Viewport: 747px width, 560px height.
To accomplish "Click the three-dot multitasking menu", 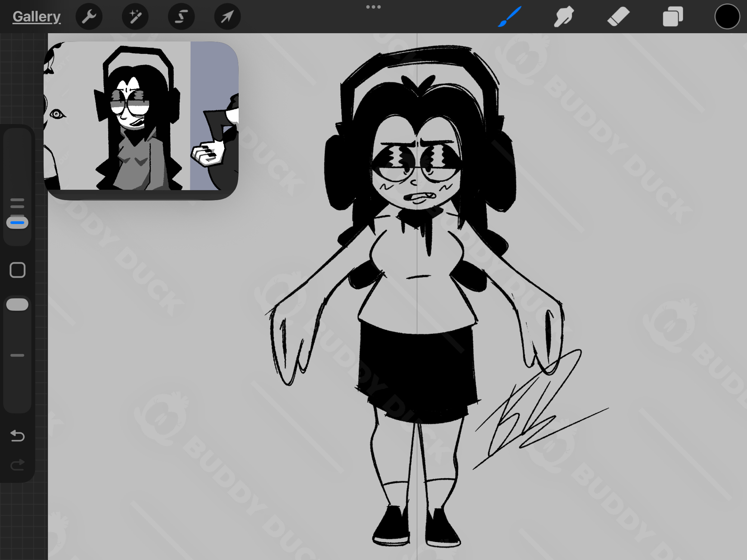I will coord(373,7).
